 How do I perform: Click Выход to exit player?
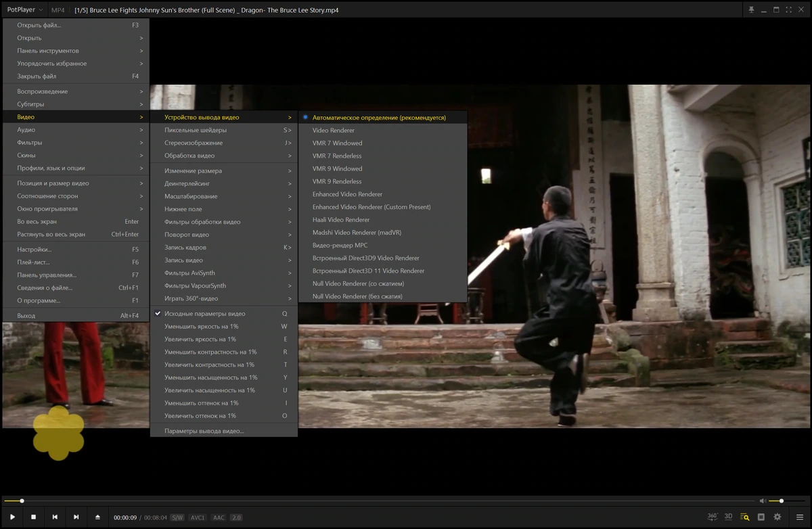pyautogui.click(x=76, y=316)
